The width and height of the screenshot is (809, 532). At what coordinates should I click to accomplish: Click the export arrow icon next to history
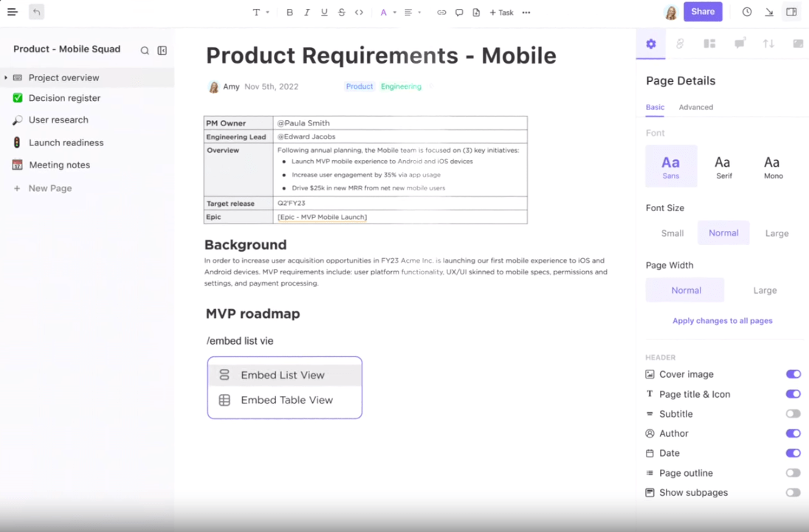click(768, 12)
